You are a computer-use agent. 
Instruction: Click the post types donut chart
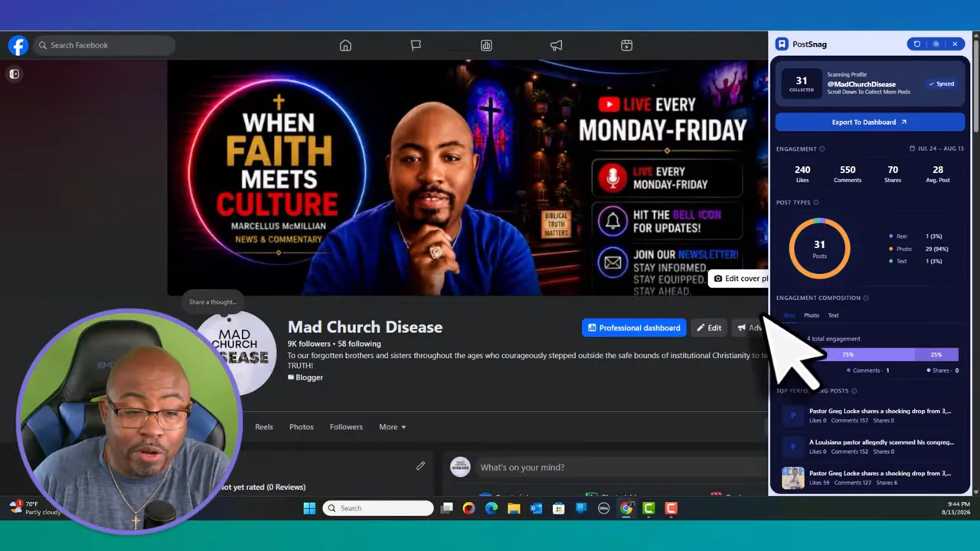coord(819,248)
